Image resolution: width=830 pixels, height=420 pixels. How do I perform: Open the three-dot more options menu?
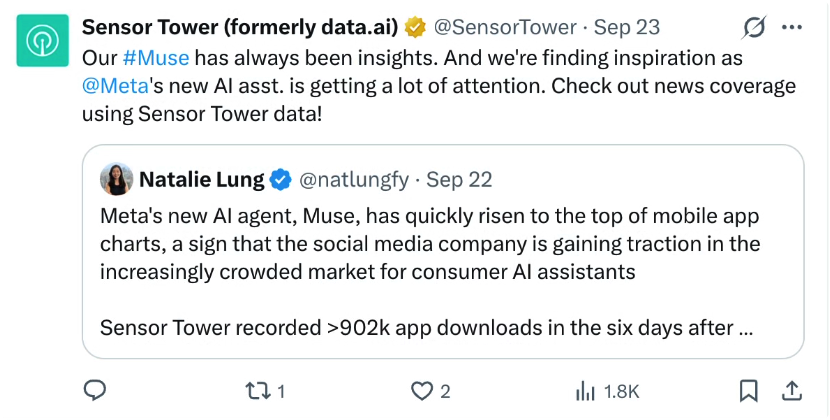pyautogui.click(x=792, y=28)
